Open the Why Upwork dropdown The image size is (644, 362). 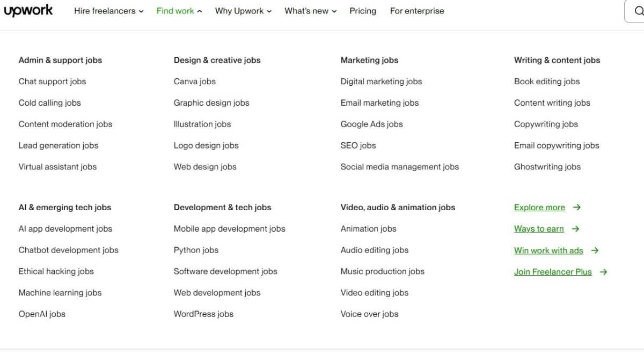click(x=243, y=11)
